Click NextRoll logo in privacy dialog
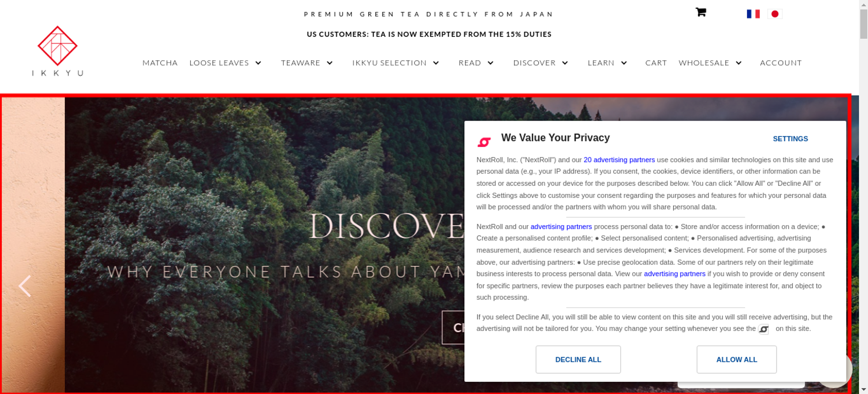 click(x=484, y=141)
